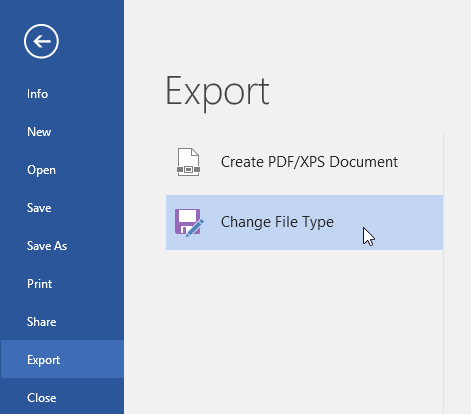Click the purple Change File Type icon
Image resolution: width=471 pixels, height=414 pixels.
pos(189,223)
